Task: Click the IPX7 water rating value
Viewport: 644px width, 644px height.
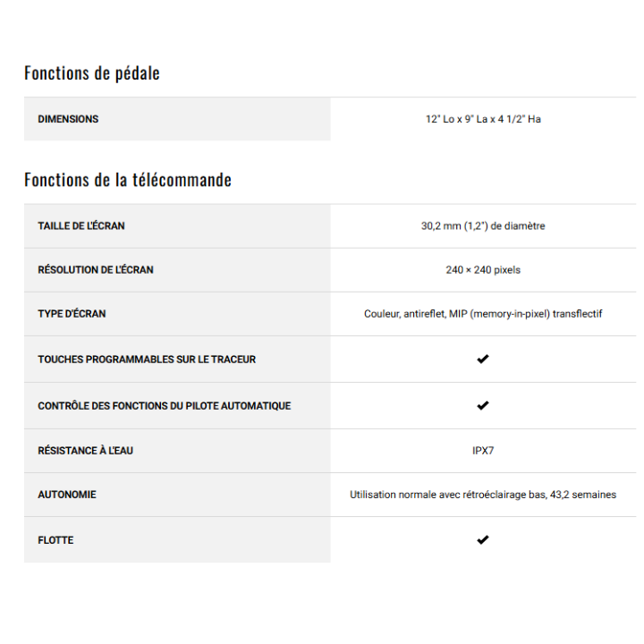Action: tap(483, 450)
